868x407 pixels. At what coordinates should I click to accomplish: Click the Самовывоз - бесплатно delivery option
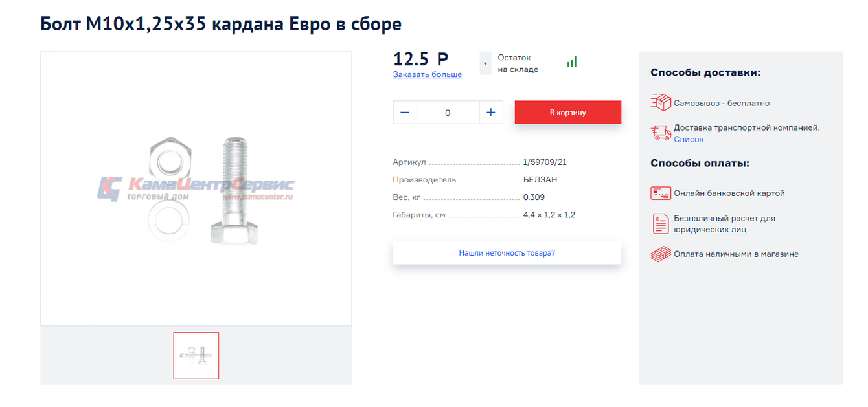point(722,103)
